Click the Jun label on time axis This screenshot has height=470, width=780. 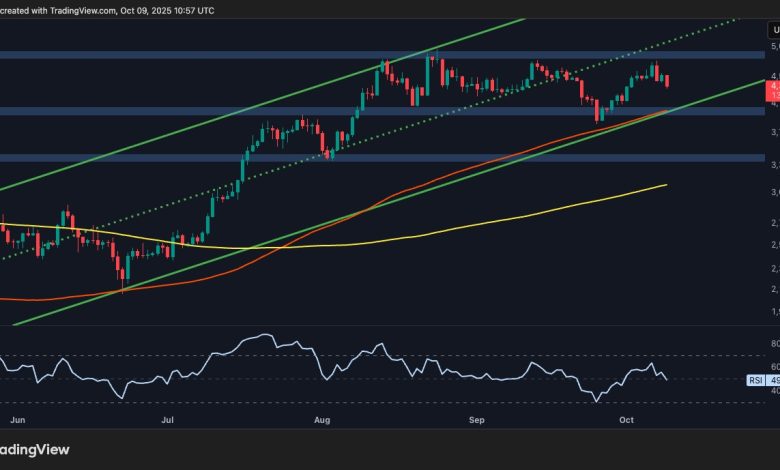click(18, 423)
